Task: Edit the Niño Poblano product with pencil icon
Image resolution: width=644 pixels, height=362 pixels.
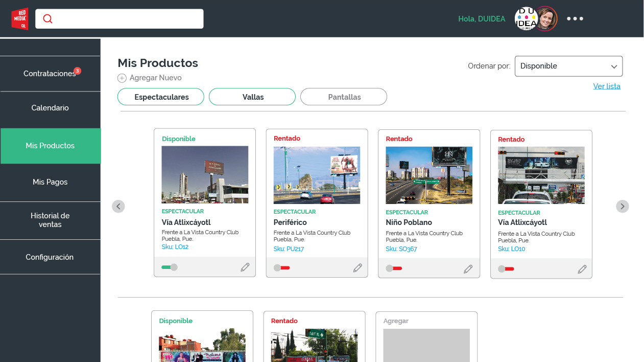Action: pyautogui.click(x=468, y=269)
